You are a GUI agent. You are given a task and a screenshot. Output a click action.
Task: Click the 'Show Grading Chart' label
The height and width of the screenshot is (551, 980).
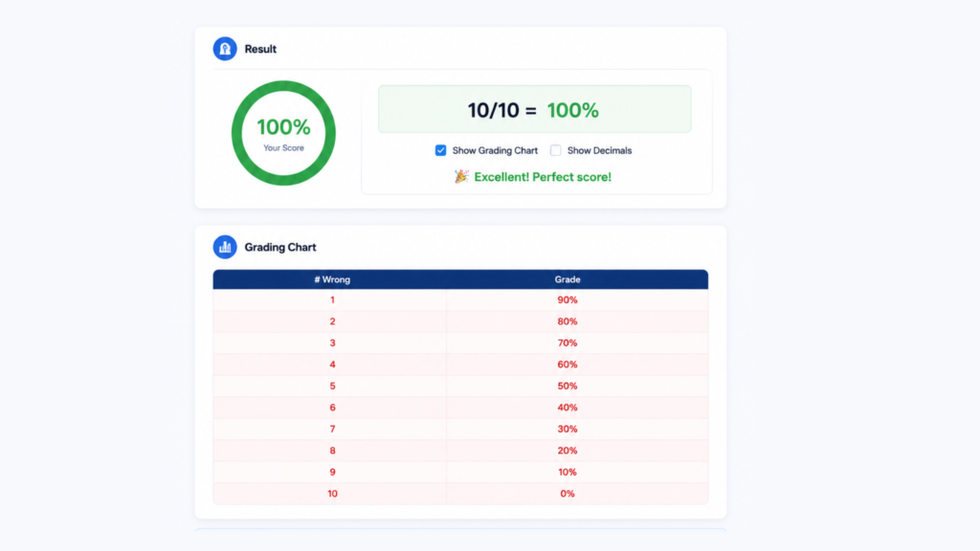tap(495, 150)
